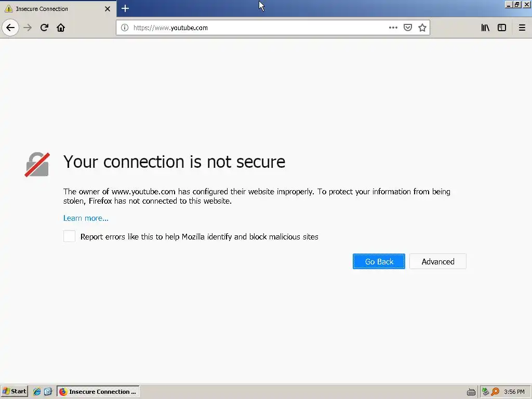The height and width of the screenshot is (399, 532).
Task: Open a new tab with plus button
Action: [x=125, y=8]
